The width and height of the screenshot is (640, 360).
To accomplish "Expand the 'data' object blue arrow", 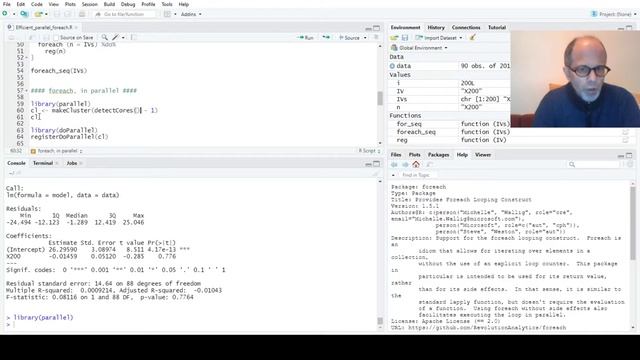I will pos(392,66).
